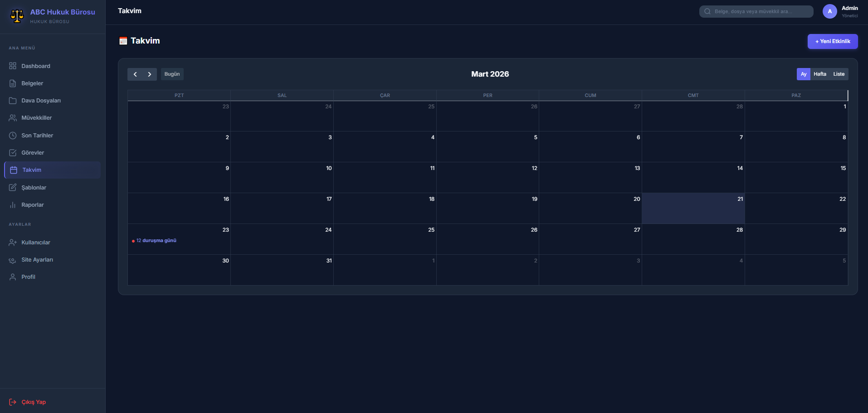The width and height of the screenshot is (868, 413).
Task: Open the Kullanıcılar settings page
Action: coord(53,243)
